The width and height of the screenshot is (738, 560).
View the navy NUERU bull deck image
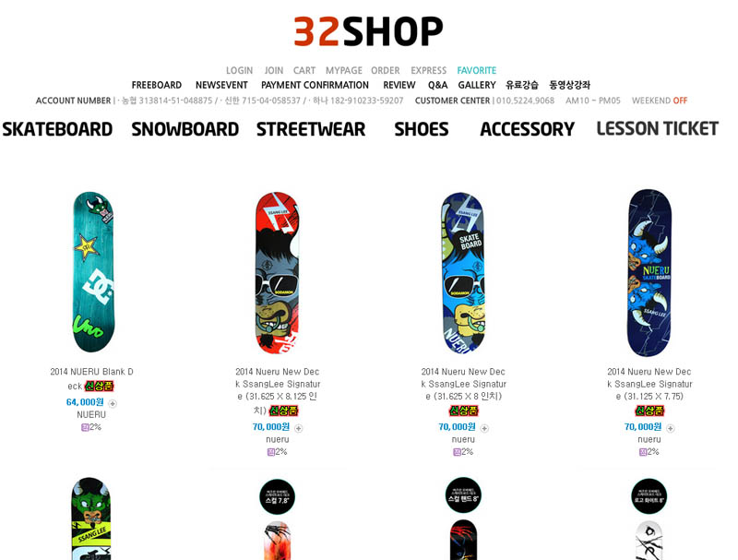pos(649,273)
